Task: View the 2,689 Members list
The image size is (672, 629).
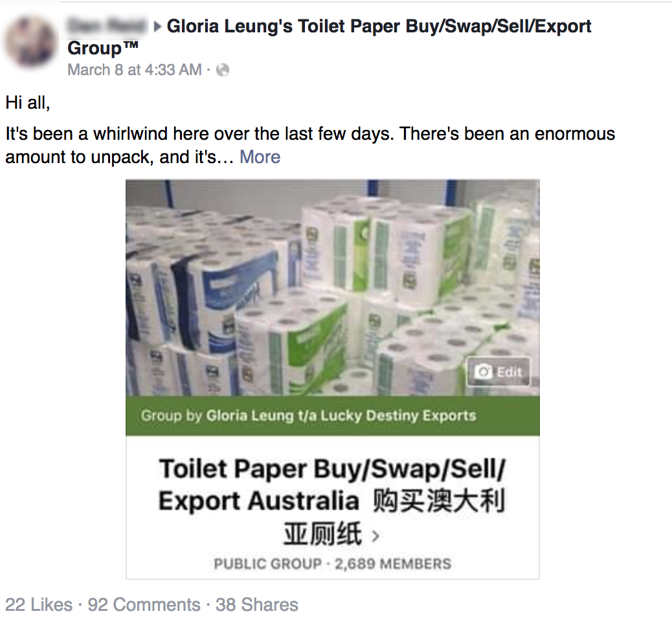Action: tap(393, 564)
